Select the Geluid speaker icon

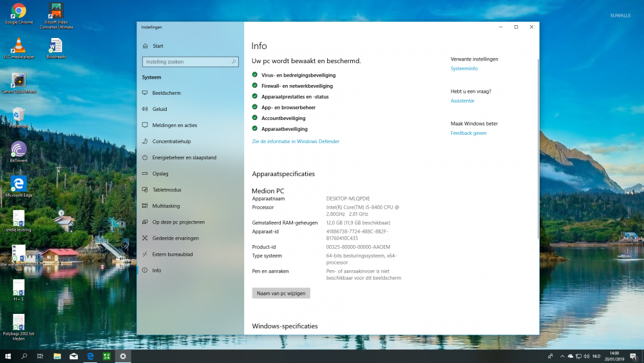tap(144, 109)
